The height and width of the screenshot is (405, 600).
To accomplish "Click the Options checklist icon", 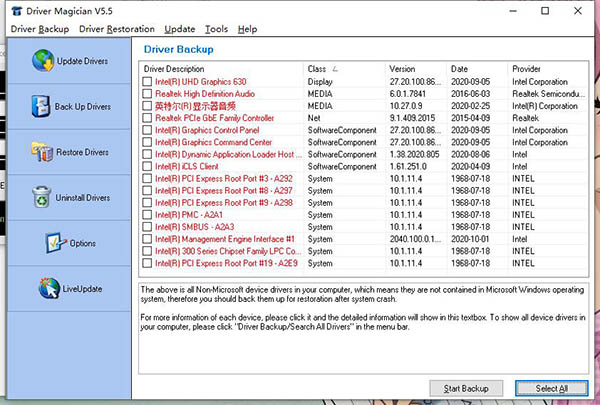I will tap(56, 243).
